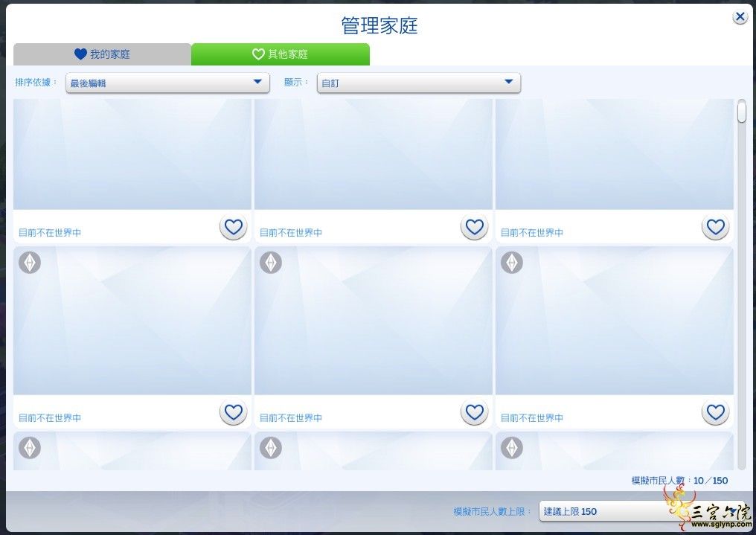Select the second-row right household thumbnail
756x535 pixels.
tap(615, 321)
